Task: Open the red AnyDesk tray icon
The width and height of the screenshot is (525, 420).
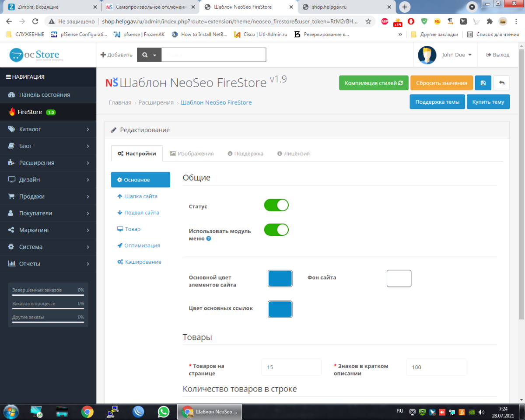Action: click(442, 412)
